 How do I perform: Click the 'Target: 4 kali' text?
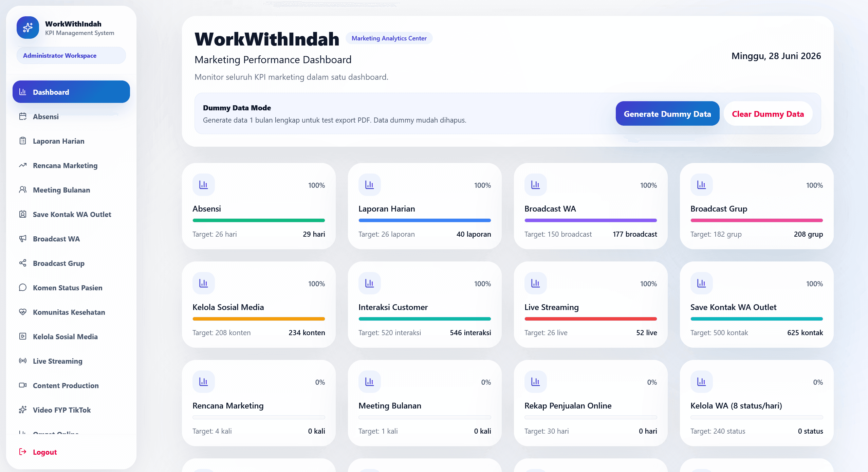(x=212, y=431)
